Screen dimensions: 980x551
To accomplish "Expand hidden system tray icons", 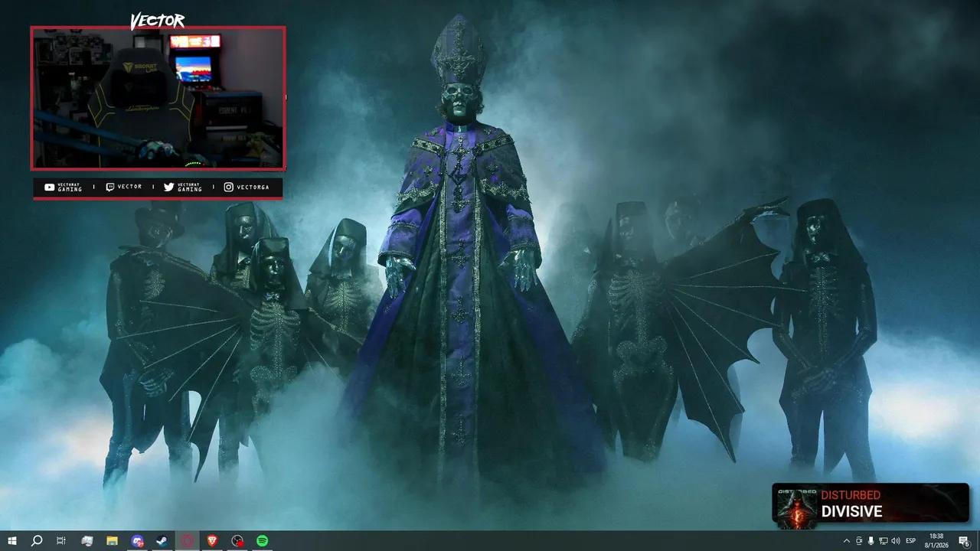I will pyautogui.click(x=846, y=541).
